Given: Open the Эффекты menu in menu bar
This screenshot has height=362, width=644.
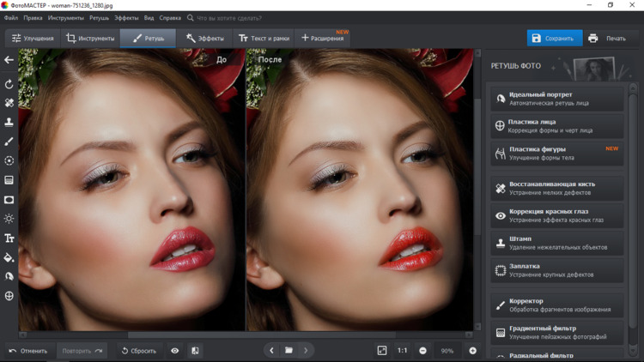Looking at the screenshot, I should (x=126, y=18).
